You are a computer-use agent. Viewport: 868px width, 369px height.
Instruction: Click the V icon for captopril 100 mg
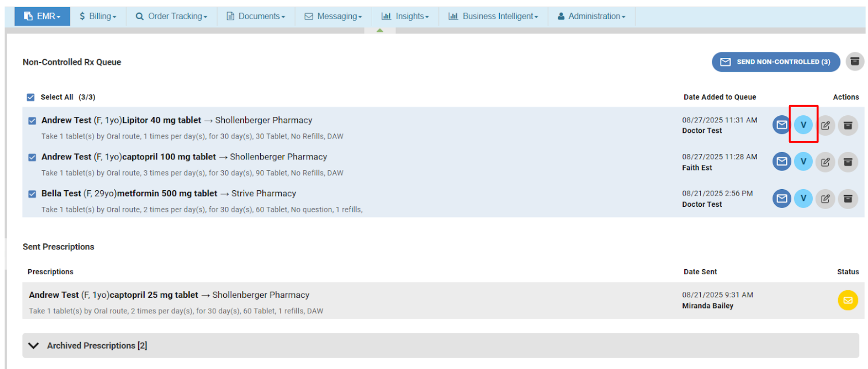point(803,162)
